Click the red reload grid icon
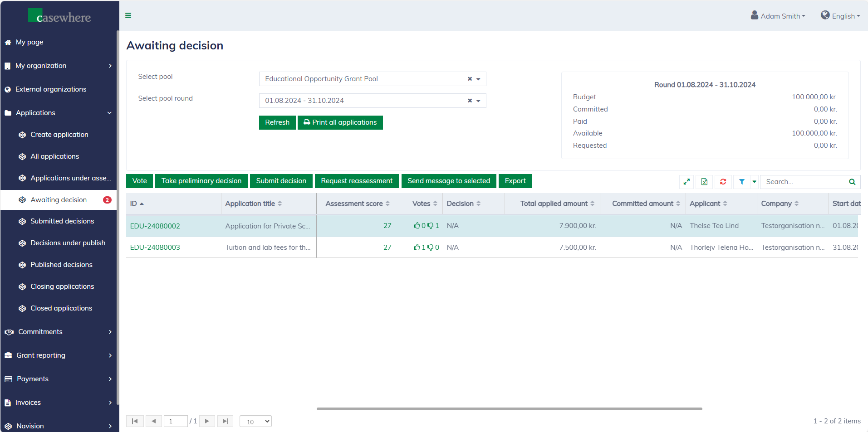Image resolution: width=868 pixels, height=432 pixels. click(723, 182)
